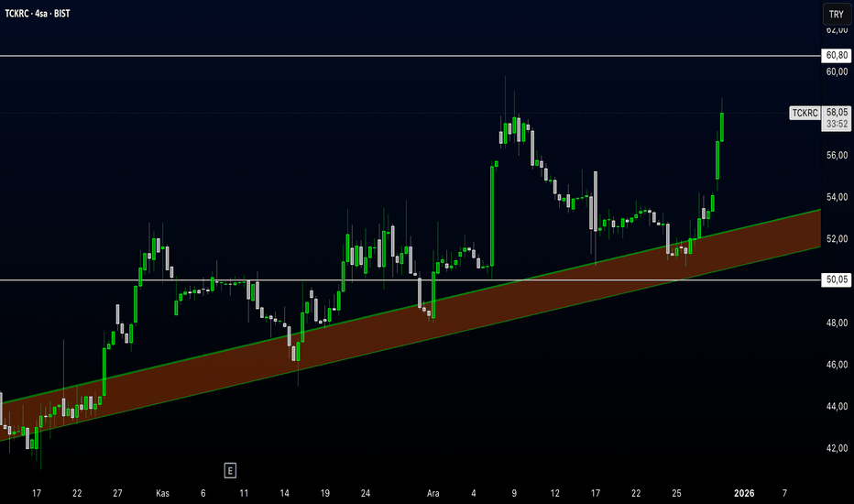Click date label 17 near chart start
Screen dimensions: 854x504
[x=37, y=493]
